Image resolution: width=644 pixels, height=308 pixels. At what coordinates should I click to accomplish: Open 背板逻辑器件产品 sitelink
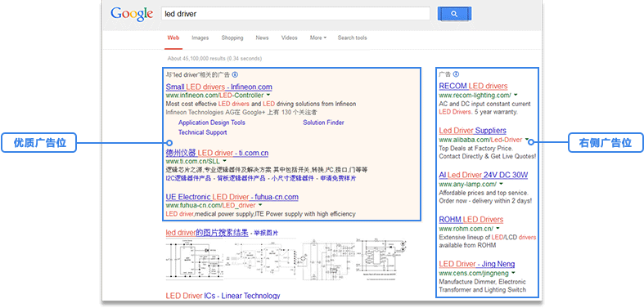pos(242,179)
